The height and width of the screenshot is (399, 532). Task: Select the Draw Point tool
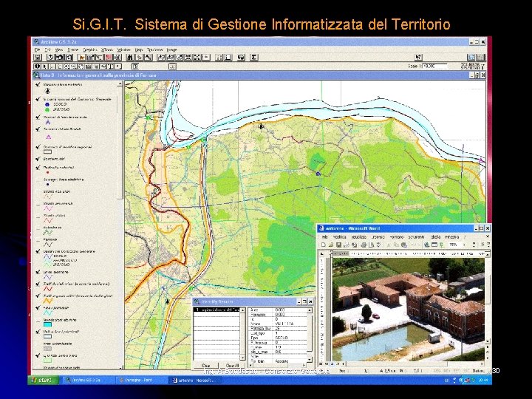(117, 66)
